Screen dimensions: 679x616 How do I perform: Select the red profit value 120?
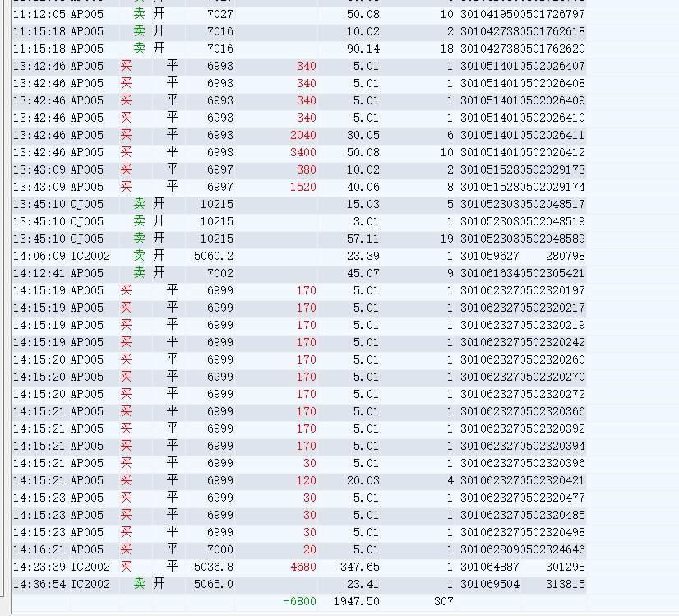tap(306, 481)
